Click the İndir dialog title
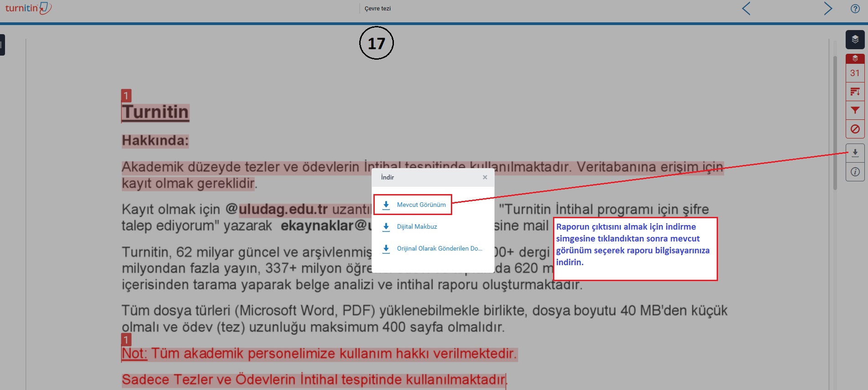Screen dimensions: 868x390 click(387, 177)
